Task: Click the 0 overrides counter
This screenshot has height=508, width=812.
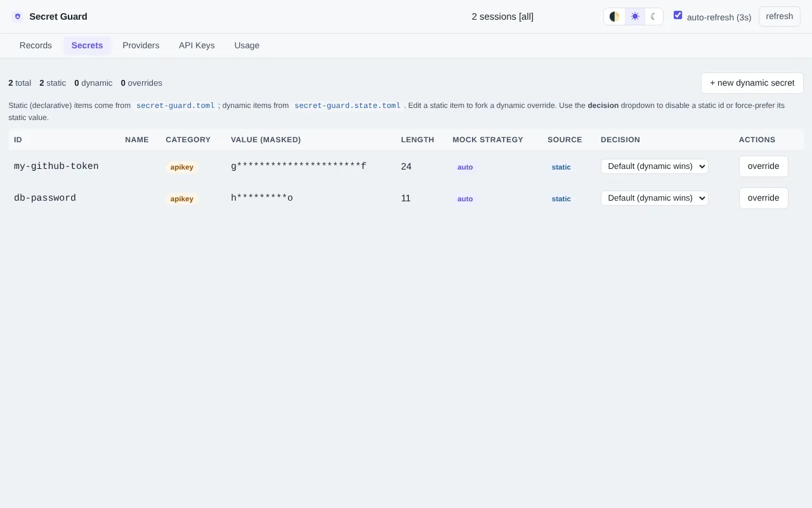Action: click(141, 83)
